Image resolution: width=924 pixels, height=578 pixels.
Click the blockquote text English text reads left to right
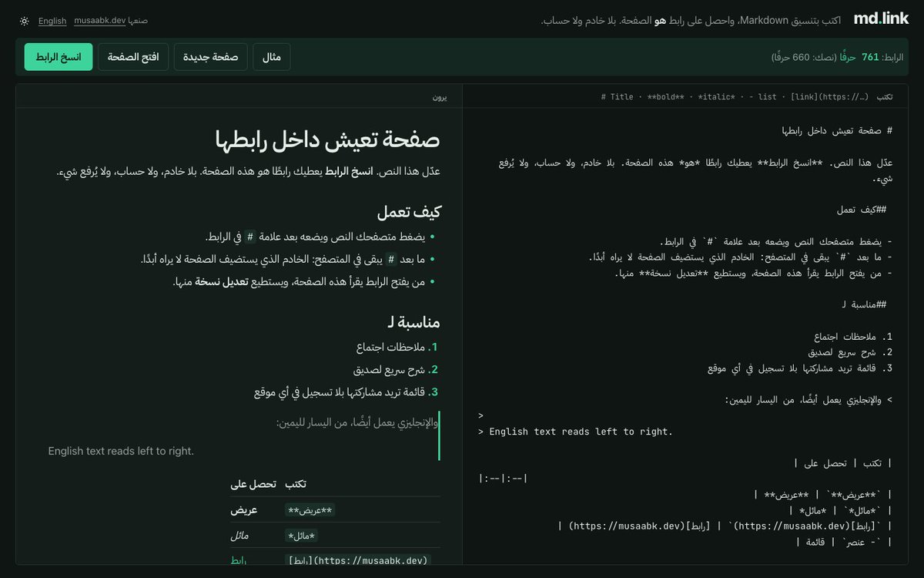point(121,451)
